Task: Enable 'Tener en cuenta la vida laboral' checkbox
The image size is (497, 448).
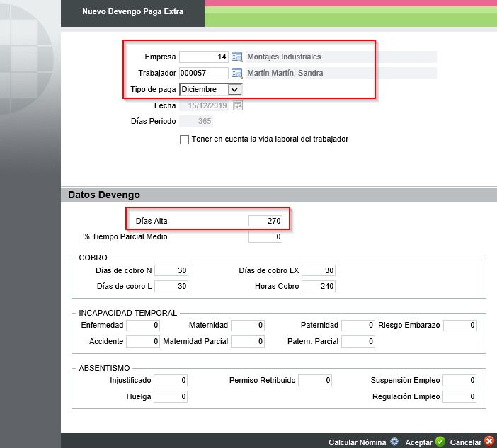Action: tap(185, 139)
